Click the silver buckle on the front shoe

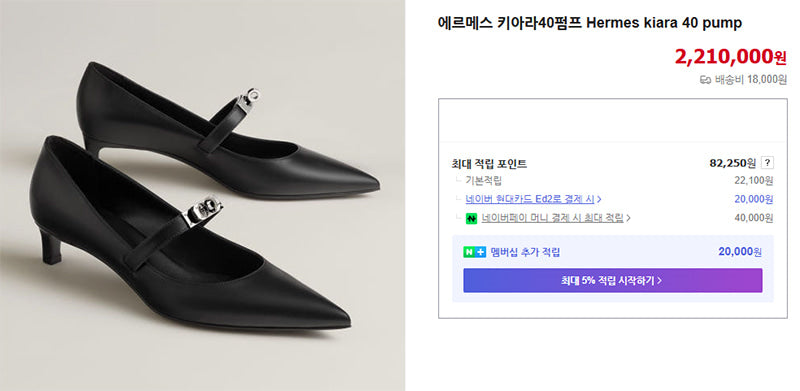(x=203, y=210)
